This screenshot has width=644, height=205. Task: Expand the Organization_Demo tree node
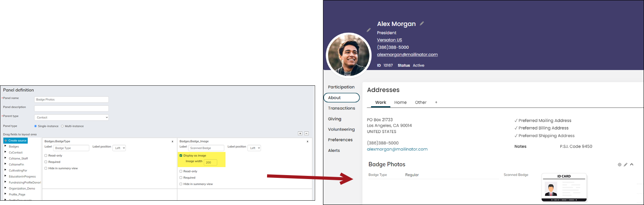point(5,188)
